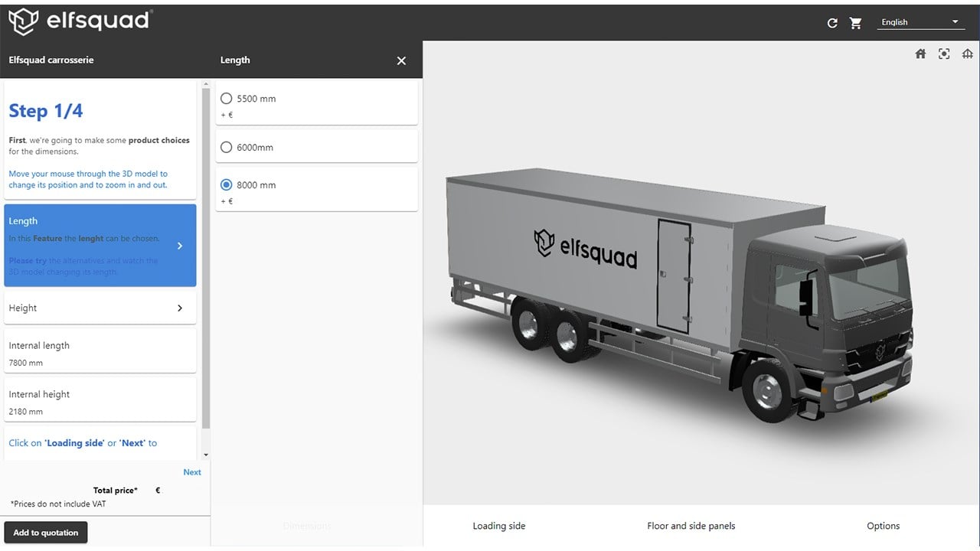
Task: Click the Add to quotation button
Action: (46, 533)
